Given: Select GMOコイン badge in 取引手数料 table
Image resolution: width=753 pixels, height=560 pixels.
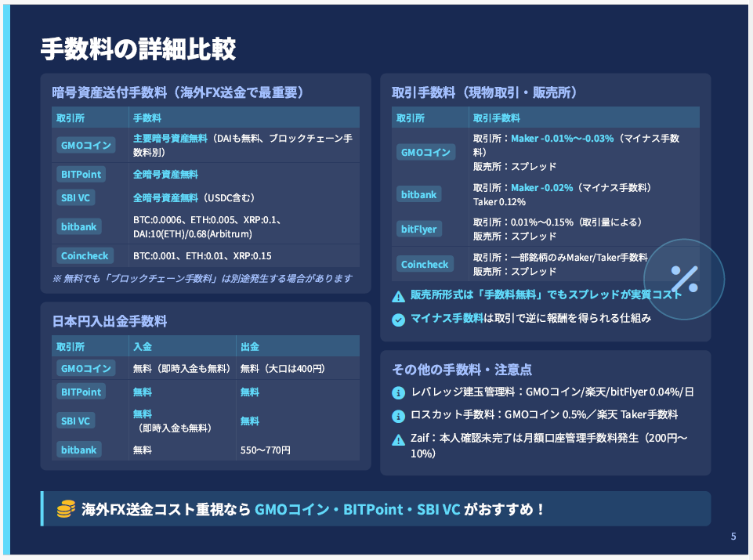Looking at the screenshot, I should point(426,152).
